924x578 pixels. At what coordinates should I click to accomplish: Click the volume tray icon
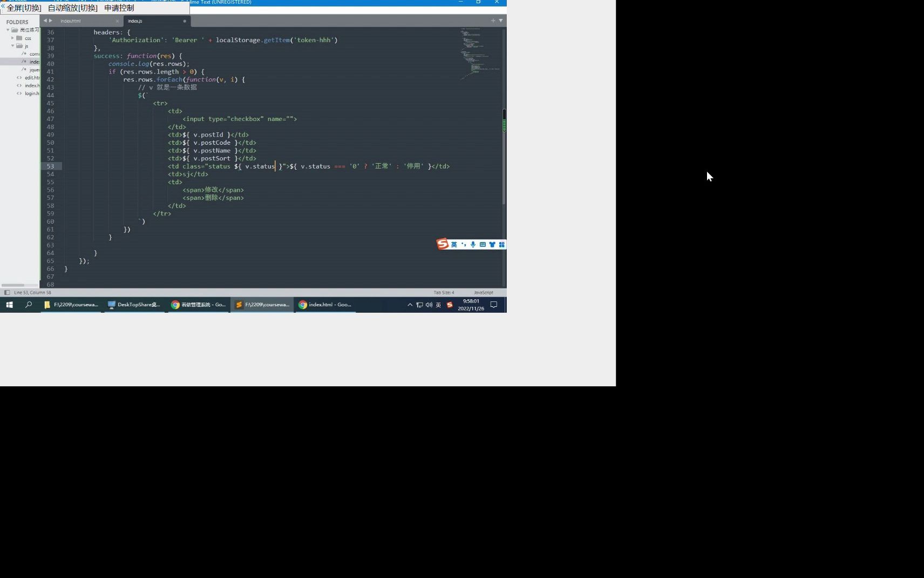(429, 305)
